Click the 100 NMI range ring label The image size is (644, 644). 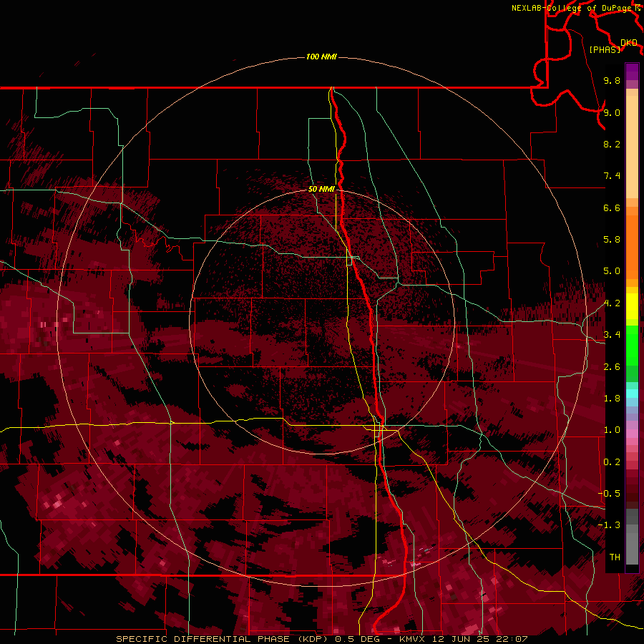tap(321, 57)
